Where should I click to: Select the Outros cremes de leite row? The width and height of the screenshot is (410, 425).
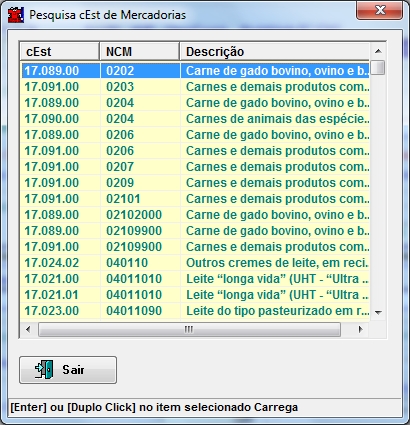[195, 263]
